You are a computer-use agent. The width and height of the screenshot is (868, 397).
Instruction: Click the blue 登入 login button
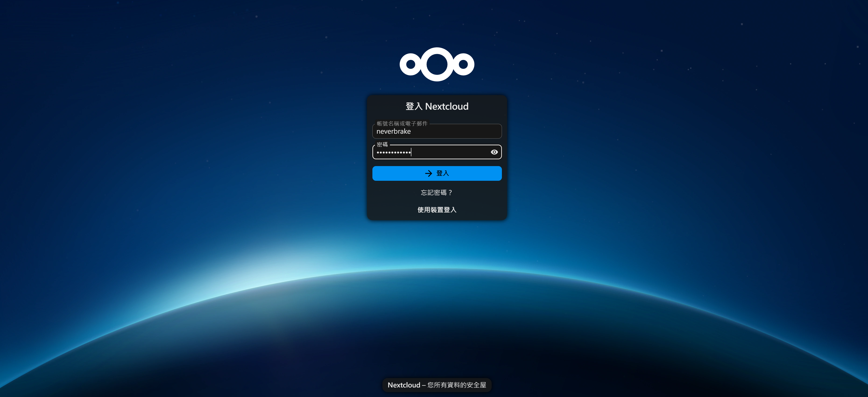(x=437, y=173)
